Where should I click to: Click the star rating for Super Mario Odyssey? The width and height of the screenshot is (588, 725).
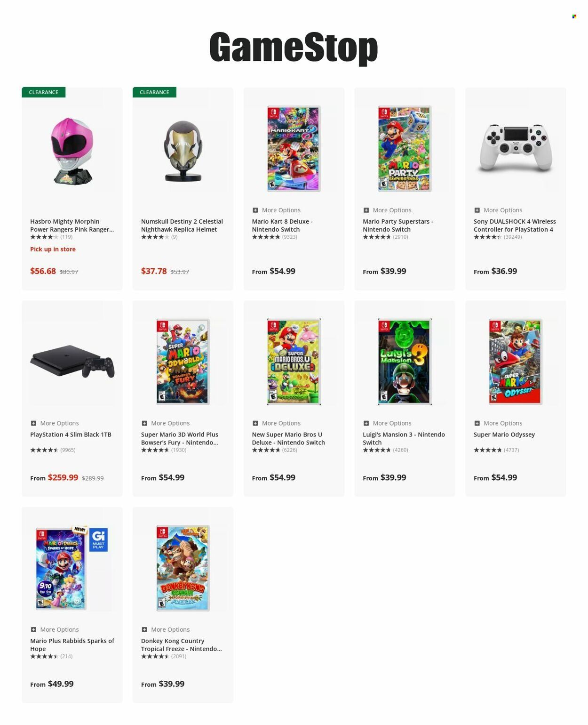(487, 450)
